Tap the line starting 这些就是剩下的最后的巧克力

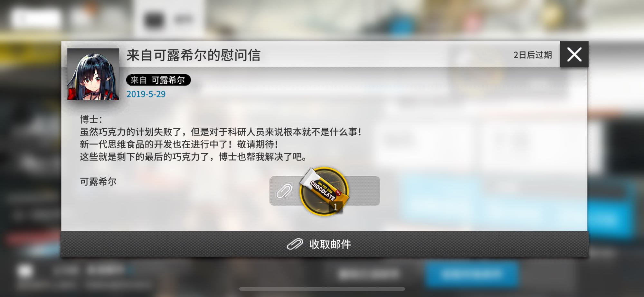click(x=193, y=157)
